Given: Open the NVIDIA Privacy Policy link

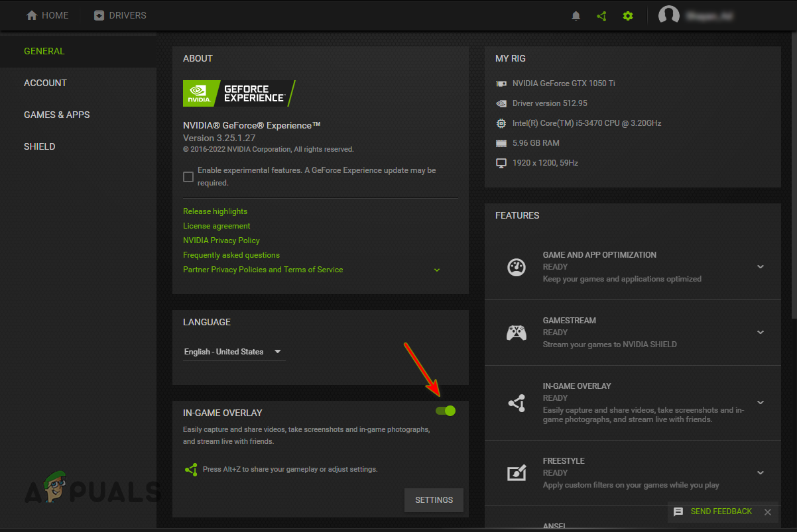Looking at the screenshot, I should 221,240.
